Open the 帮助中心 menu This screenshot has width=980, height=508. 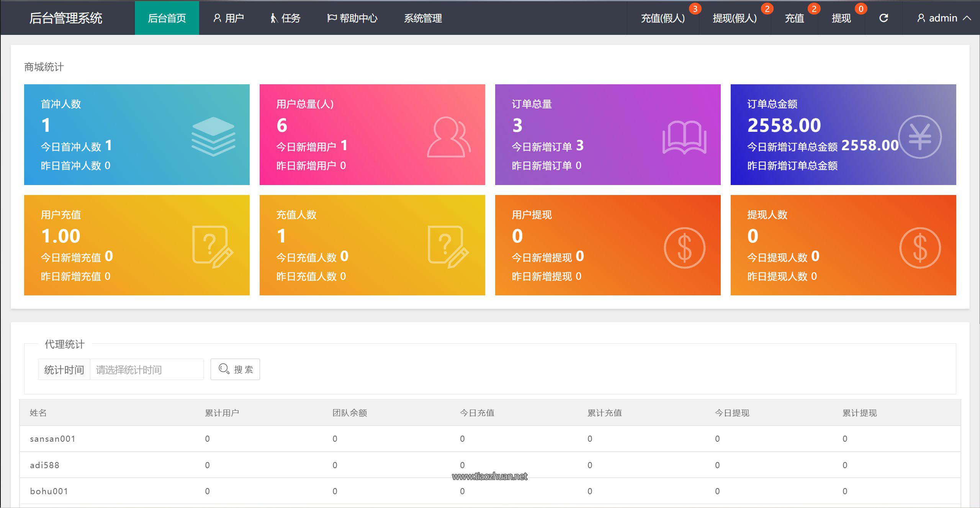click(352, 18)
